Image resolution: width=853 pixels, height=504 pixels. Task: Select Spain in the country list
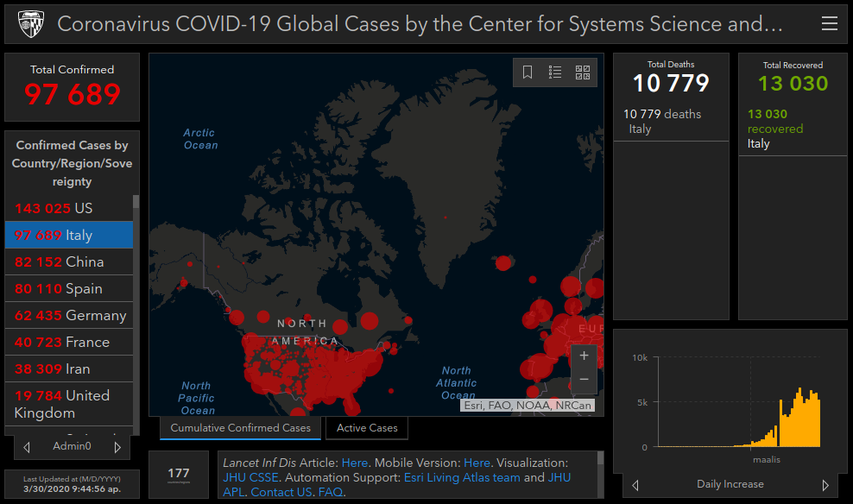[x=69, y=288]
